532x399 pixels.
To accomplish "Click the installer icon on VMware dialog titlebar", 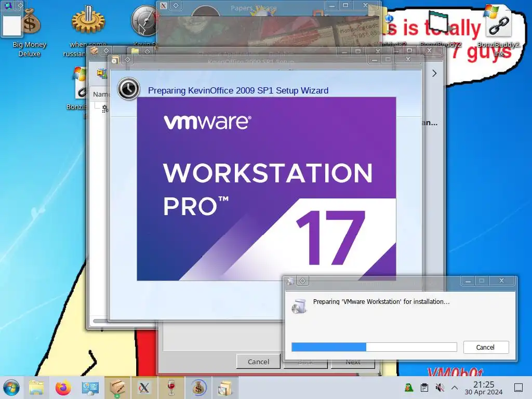I will pos(290,281).
